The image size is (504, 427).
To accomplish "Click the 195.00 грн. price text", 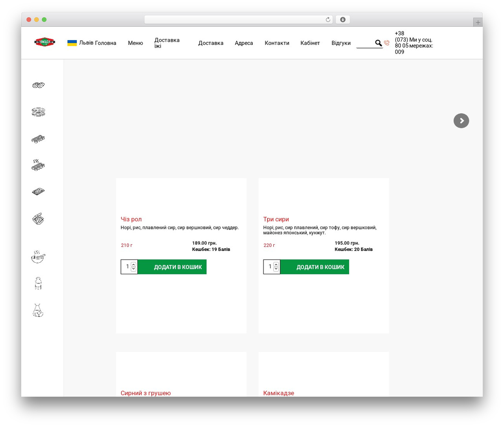I will (x=347, y=243).
